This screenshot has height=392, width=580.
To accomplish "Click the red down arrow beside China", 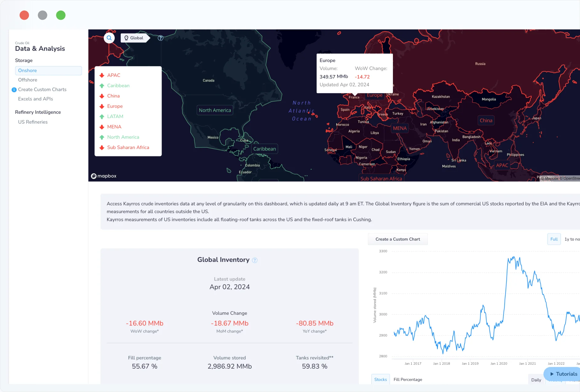I will click(x=102, y=96).
